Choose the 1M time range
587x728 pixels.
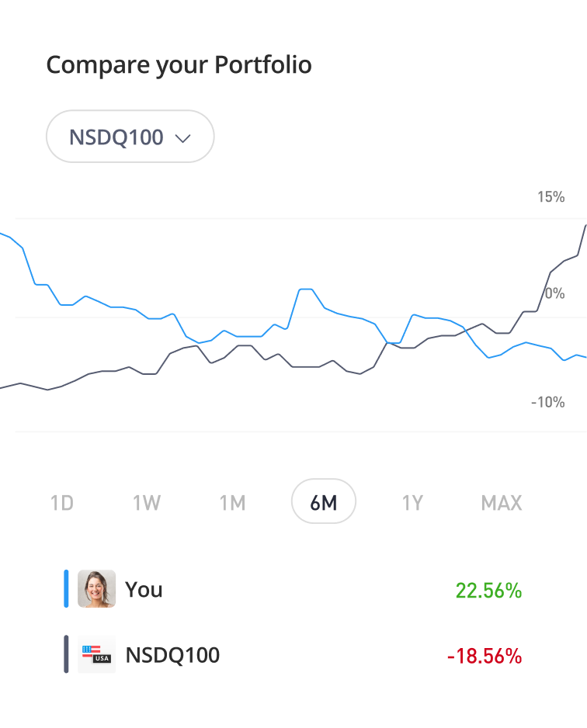click(x=232, y=503)
